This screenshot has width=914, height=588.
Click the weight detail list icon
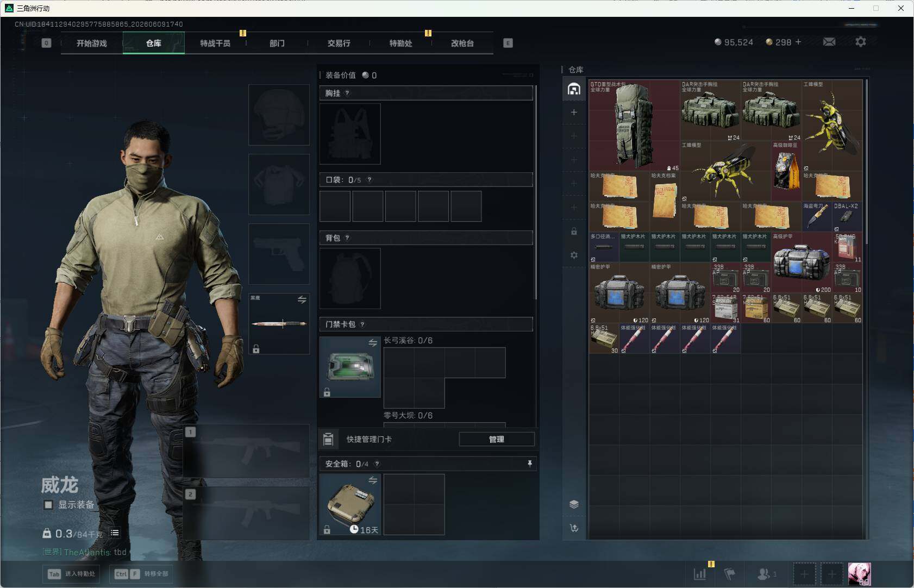[115, 533]
